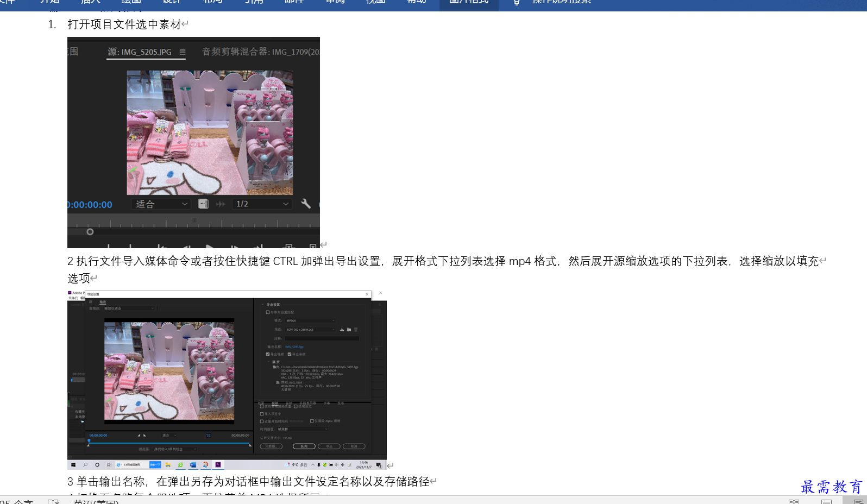Click the 00:00:00:00 timecode in export dialog
Screen dimensions: 867x504
(x=98, y=436)
